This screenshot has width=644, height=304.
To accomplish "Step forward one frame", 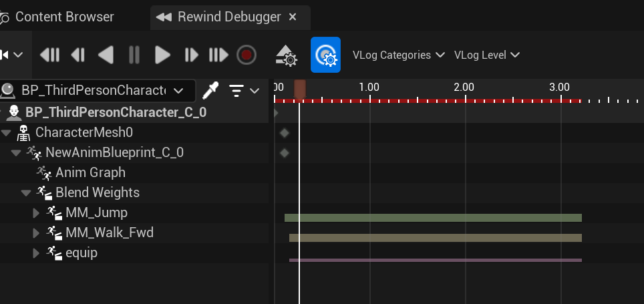I will (x=191, y=55).
